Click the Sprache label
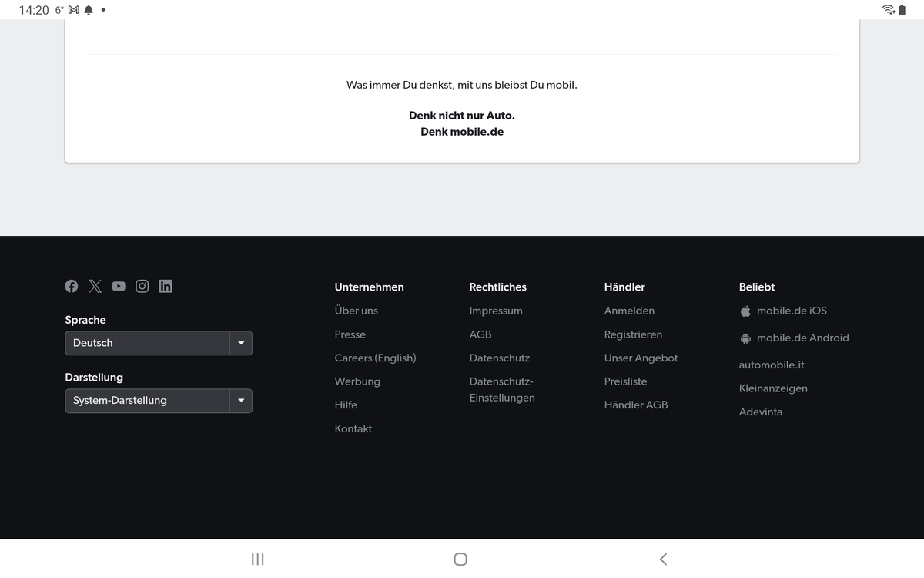The height and width of the screenshot is (578, 924). [x=85, y=320]
